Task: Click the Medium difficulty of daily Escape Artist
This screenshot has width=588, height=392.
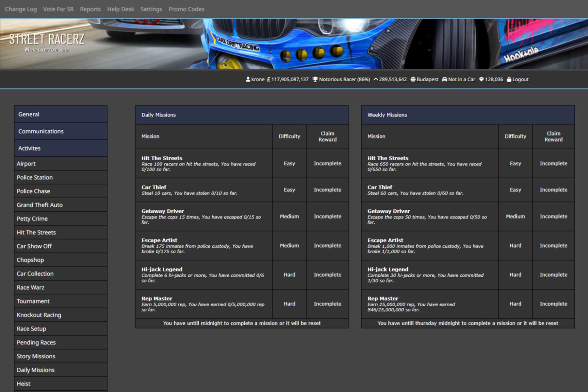Action: 289,245
